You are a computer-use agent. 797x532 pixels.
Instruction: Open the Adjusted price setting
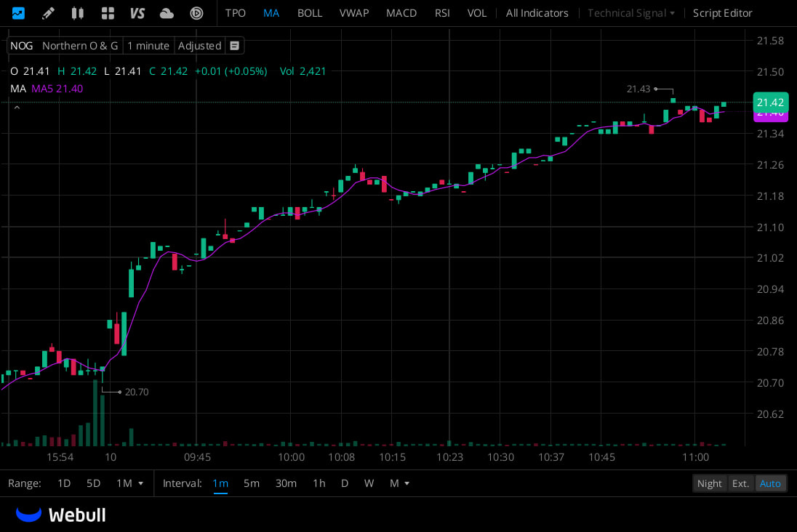tap(199, 46)
